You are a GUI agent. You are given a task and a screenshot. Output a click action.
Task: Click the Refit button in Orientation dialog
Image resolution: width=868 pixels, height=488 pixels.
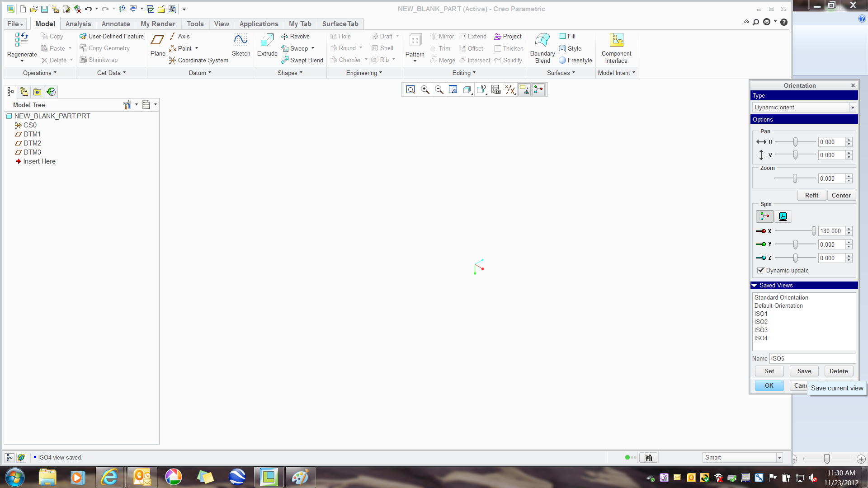tap(811, 195)
